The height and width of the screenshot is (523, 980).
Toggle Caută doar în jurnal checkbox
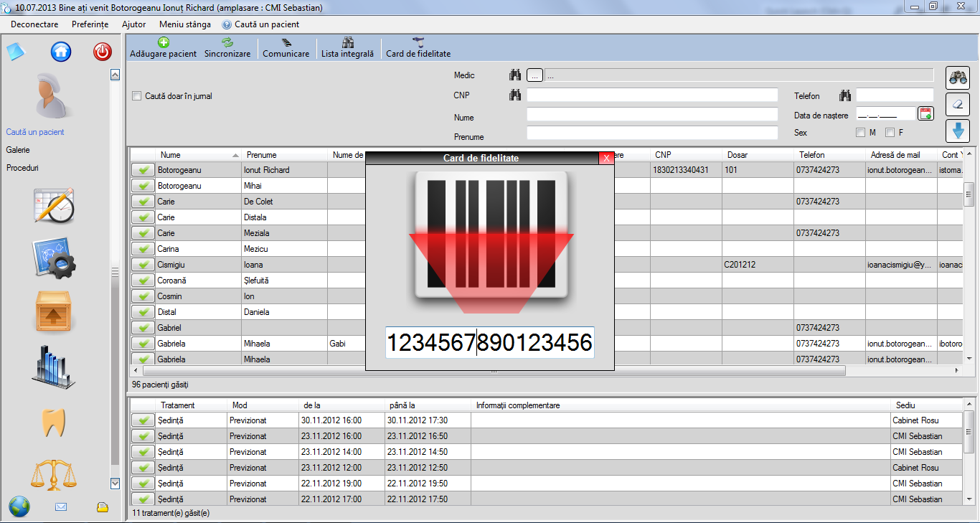click(137, 95)
